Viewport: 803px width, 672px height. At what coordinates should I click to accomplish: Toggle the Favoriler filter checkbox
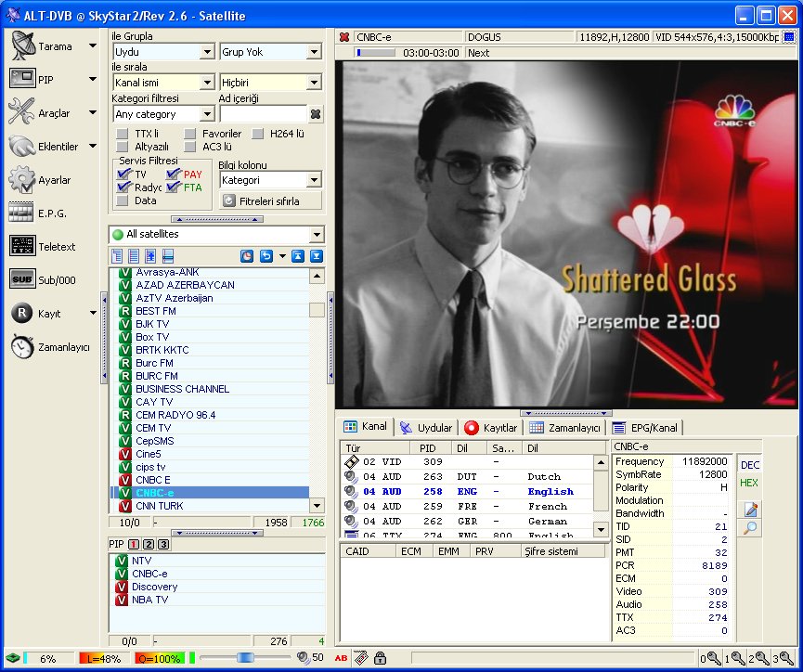point(189,134)
